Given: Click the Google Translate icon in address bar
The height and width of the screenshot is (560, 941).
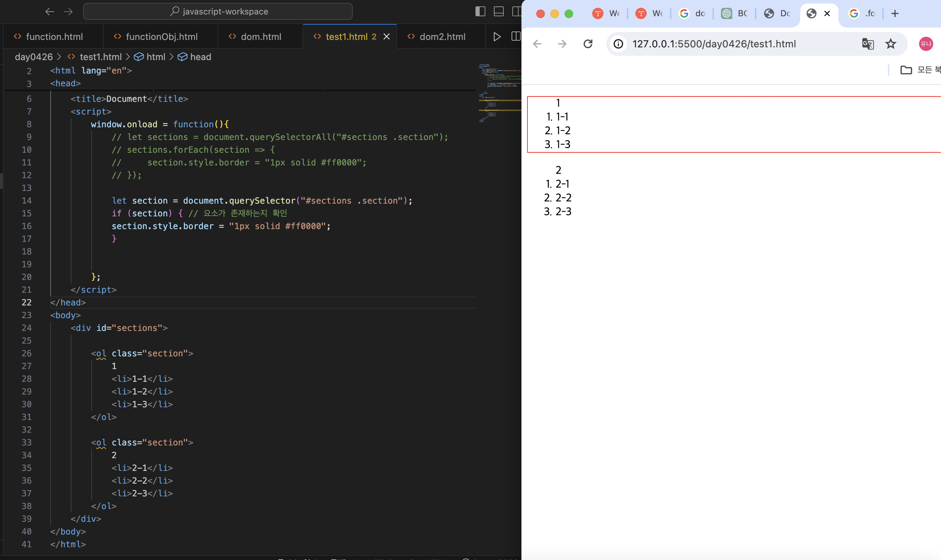Looking at the screenshot, I should click(868, 44).
